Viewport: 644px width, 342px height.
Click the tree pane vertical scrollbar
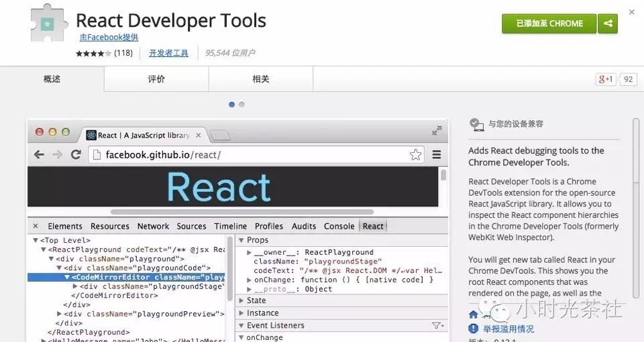[x=229, y=268]
